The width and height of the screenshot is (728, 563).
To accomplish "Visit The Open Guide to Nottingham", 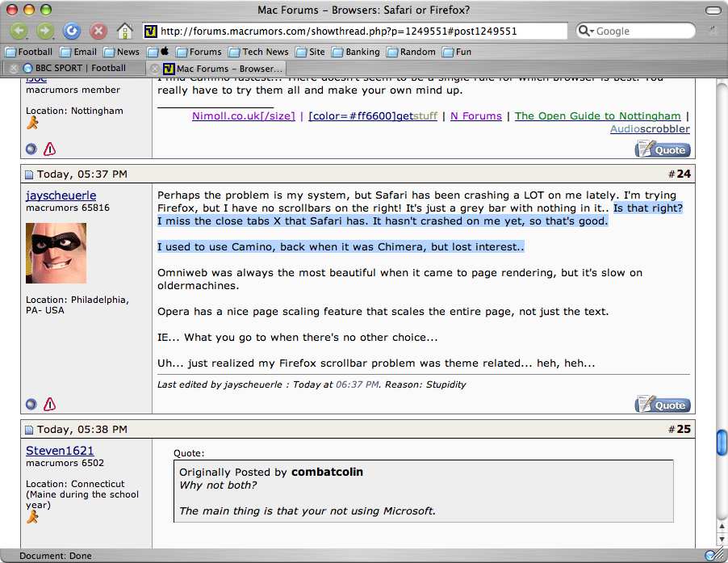I will pos(597,116).
